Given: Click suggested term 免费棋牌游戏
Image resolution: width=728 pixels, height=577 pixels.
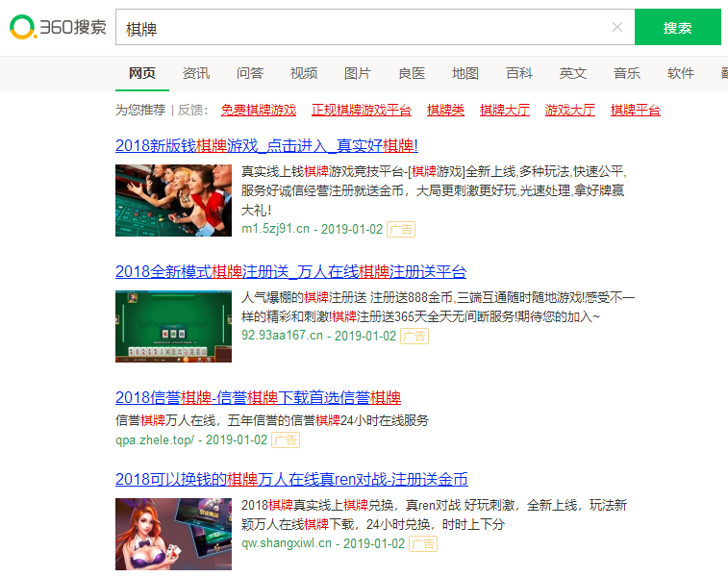Looking at the screenshot, I should (259, 110).
